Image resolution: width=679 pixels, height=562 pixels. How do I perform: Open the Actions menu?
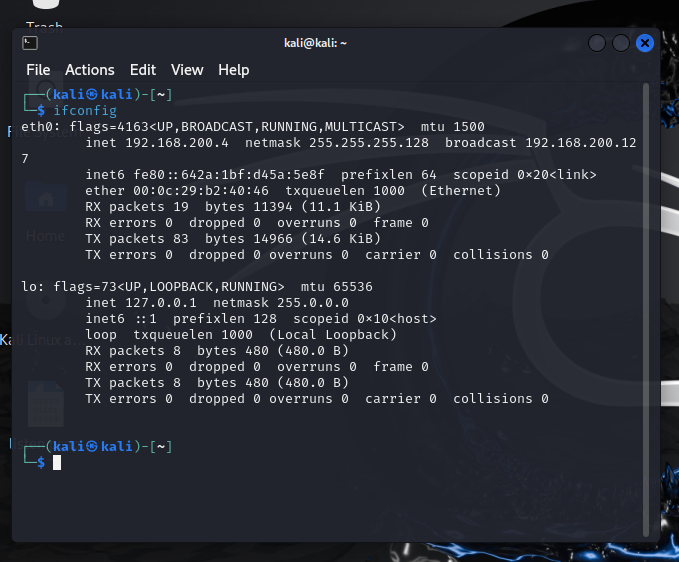(x=90, y=70)
